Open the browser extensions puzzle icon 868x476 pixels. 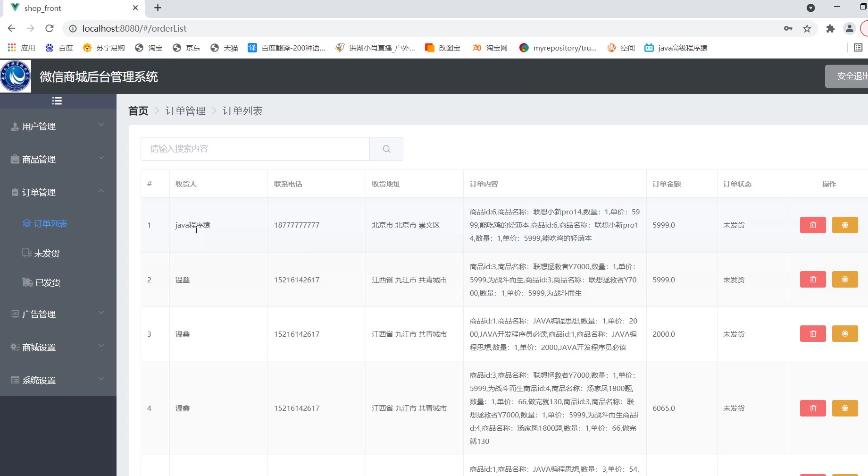click(830, 28)
